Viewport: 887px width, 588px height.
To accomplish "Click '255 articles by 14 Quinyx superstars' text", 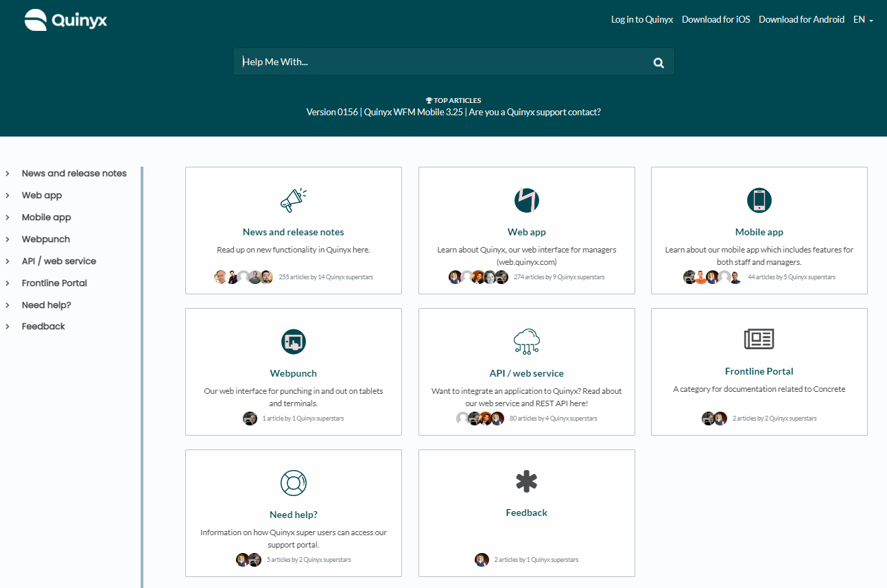I will [x=326, y=277].
